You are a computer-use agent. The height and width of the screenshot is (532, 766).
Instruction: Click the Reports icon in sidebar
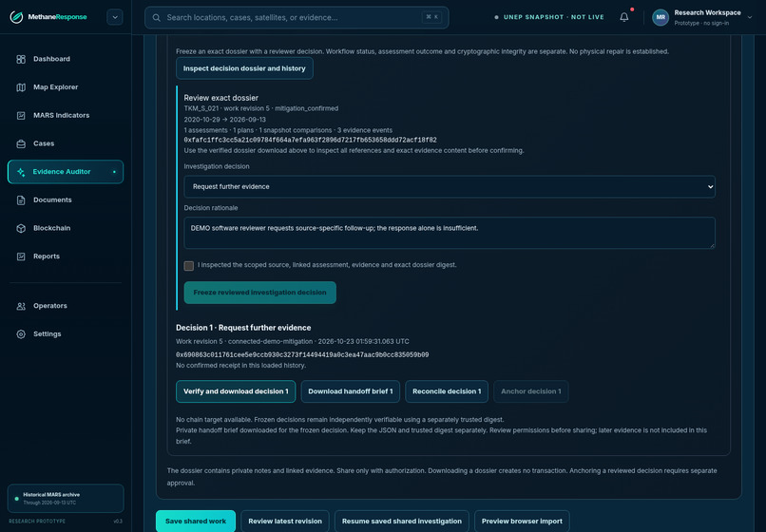tap(21, 256)
